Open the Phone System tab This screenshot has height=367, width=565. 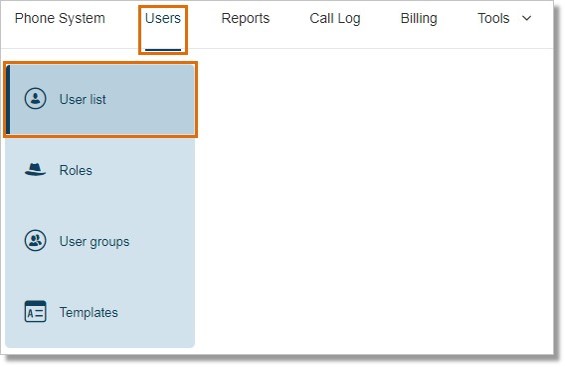click(x=60, y=18)
